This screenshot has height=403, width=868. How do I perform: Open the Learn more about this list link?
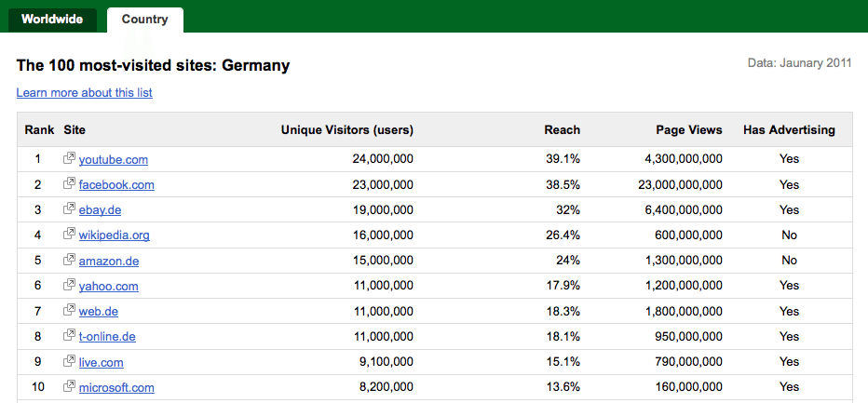point(84,92)
